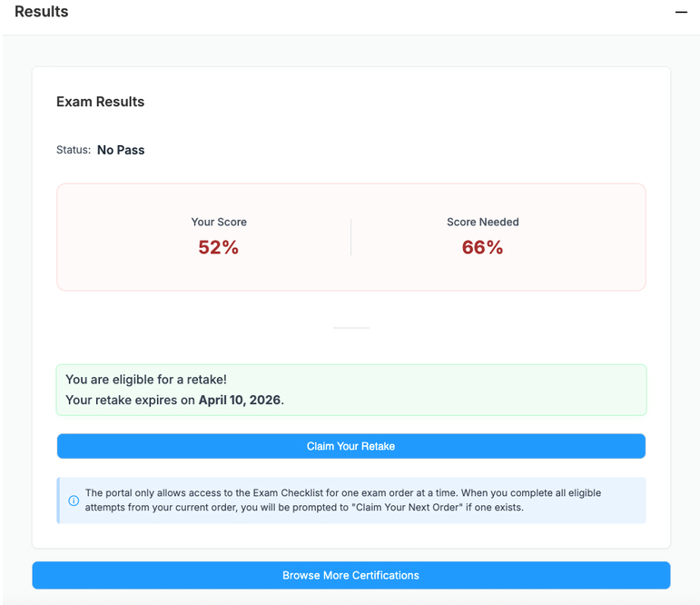Click the Status label
This screenshot has height=605, width=700.
click(x=73, y=150)
